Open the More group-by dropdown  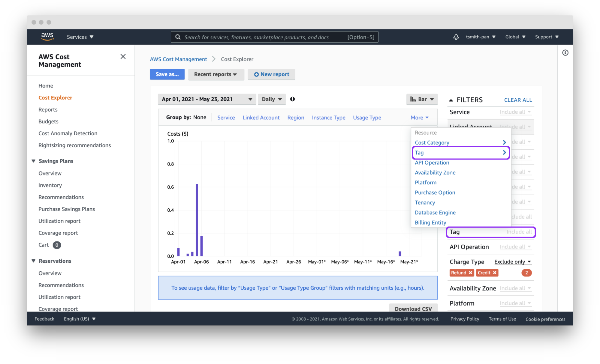point(419,118)
